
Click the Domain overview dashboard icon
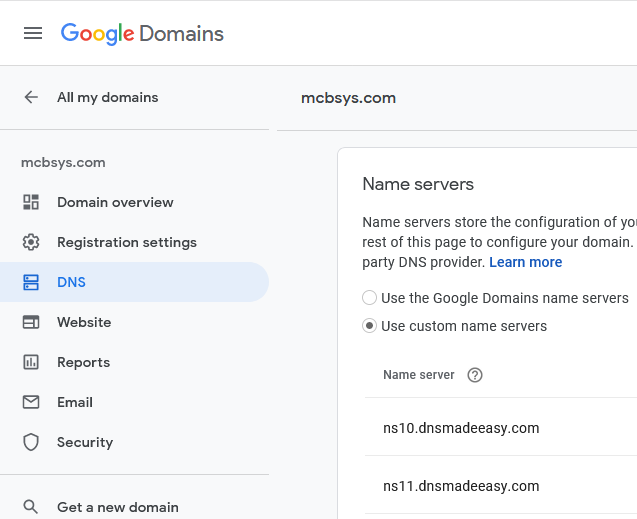(31, 202)
